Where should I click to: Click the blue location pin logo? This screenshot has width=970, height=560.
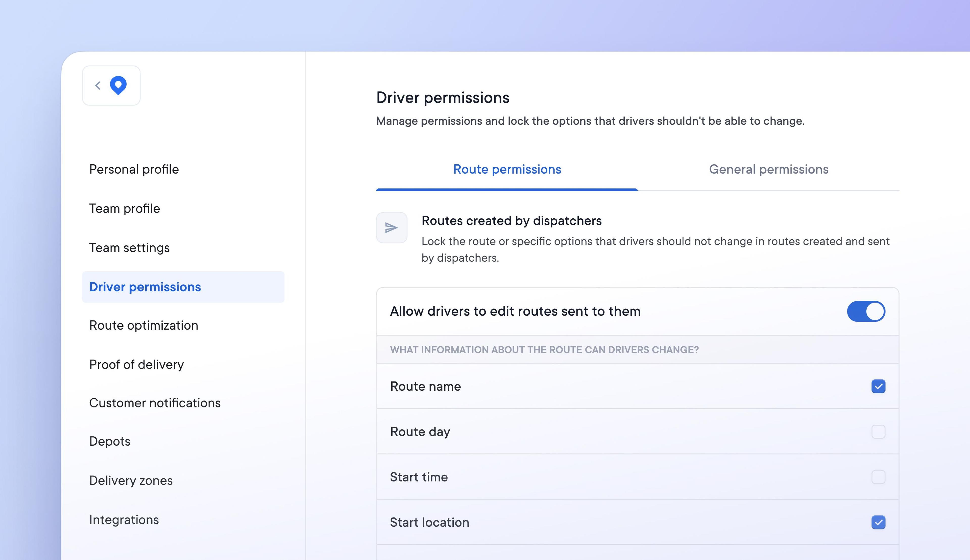tap(118, 85)
